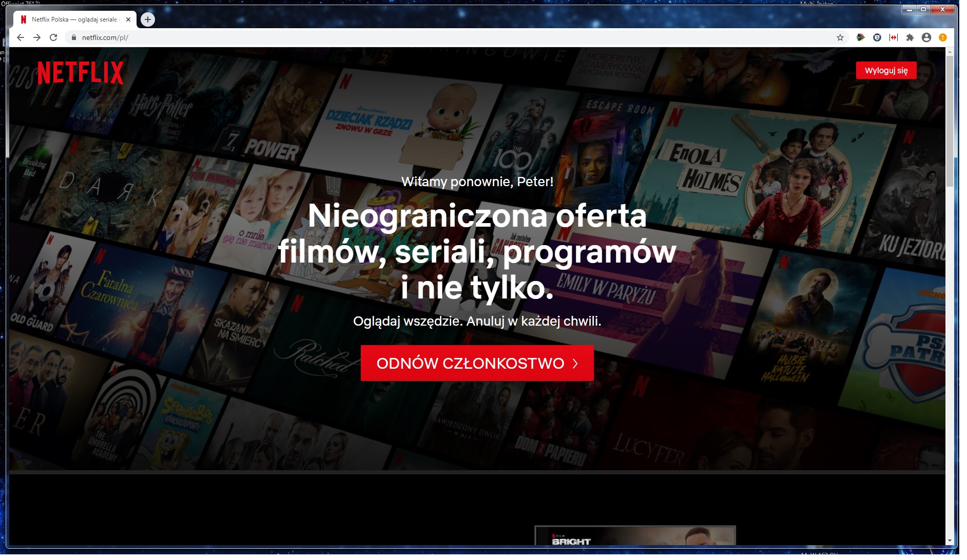Viewport: 967px width, 560px height.
Task: Open the orange Chrome alert icon
Action: (943, 37)
